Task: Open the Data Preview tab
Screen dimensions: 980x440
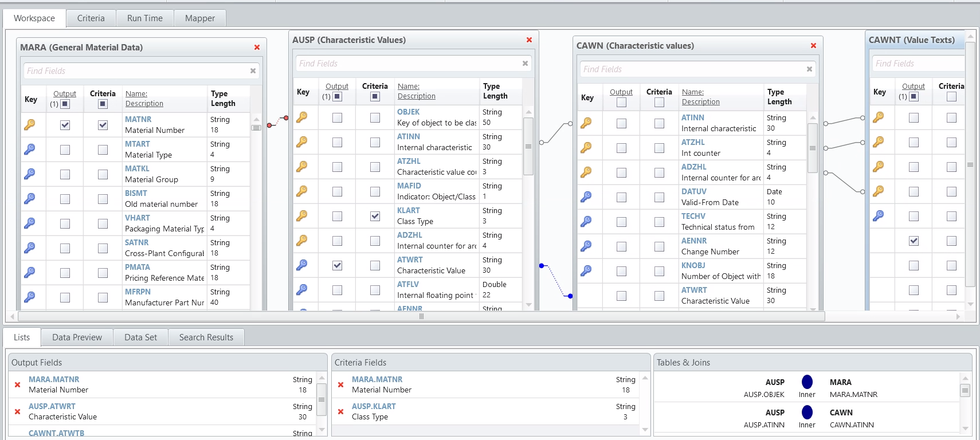Action: 77,337
